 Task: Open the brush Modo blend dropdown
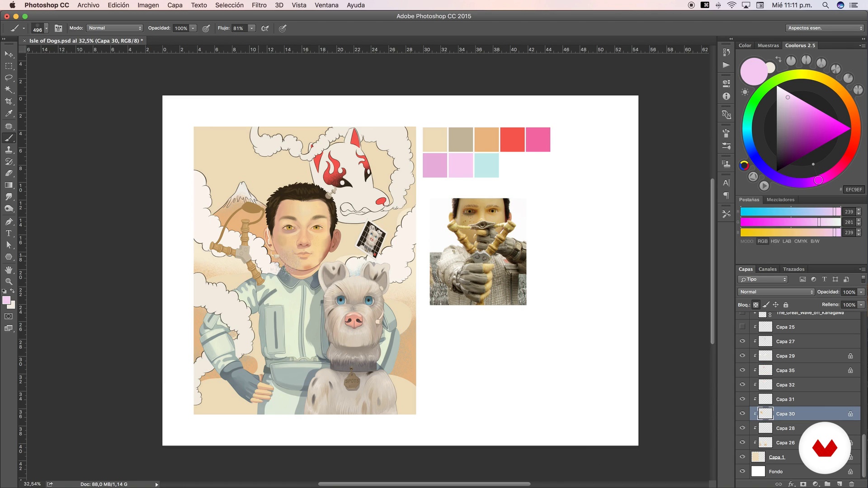coord(115,28)
